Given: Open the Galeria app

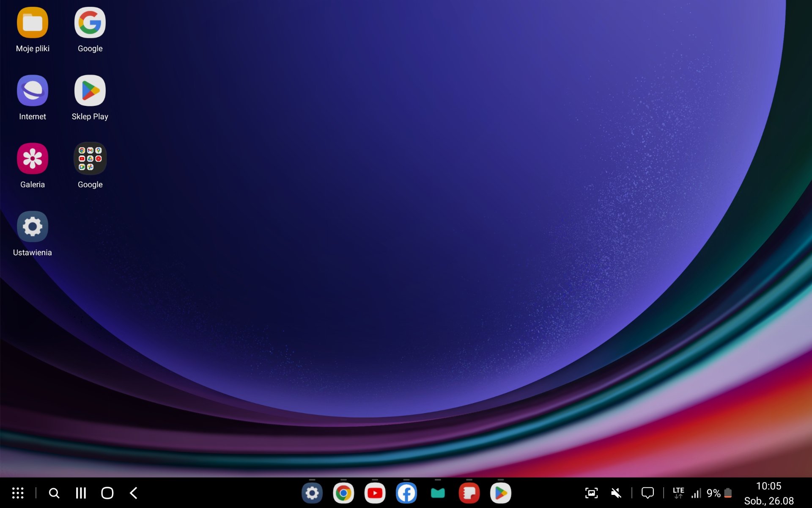Looking at the screenshot, I should pos(33,159).
